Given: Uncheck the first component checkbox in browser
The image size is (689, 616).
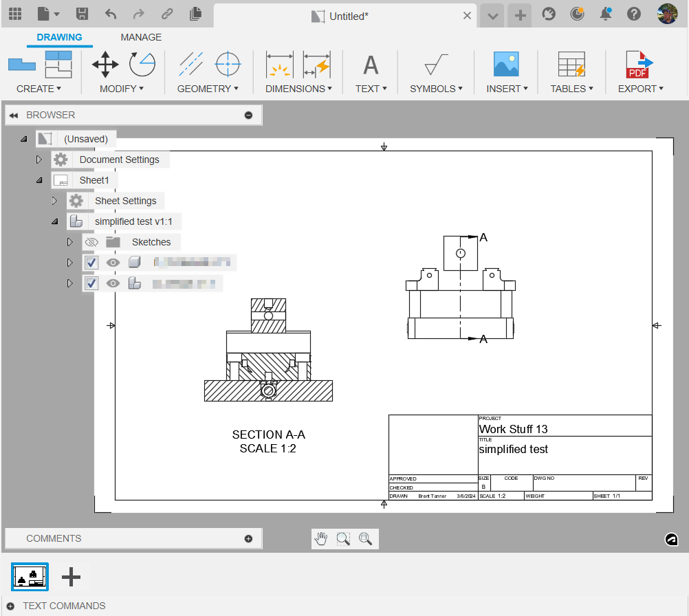Looking at the screenshot, I should click(x=91, y=262).
